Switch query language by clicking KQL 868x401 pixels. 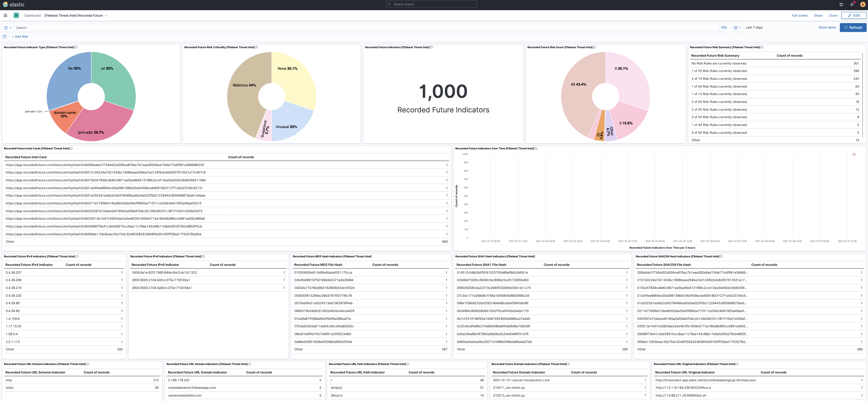point(724,27)
